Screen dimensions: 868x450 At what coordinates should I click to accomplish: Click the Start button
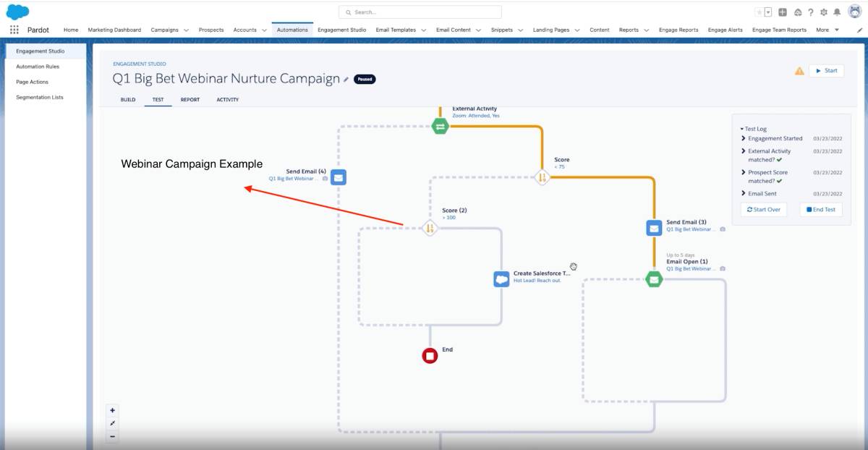click(x=826, y=71)
